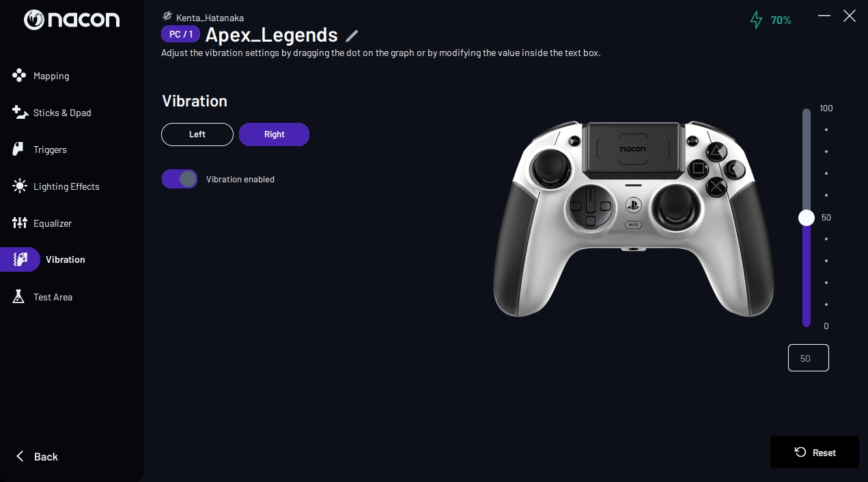This screenshot has width=868, height=482.
Task: Go Back using the arrow link
Action: (37, 456)
